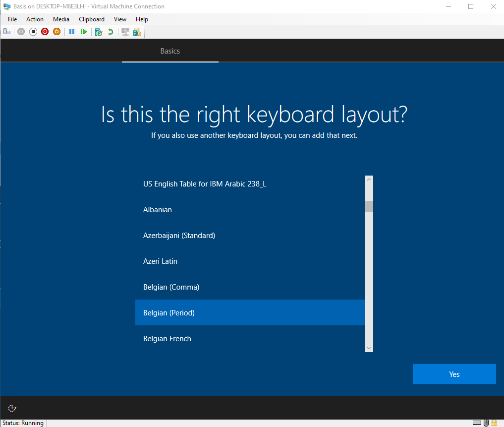The image size is (504, 427).
Task: Open the Media menu
Action: pyautogui.click(x=61, y=19)
